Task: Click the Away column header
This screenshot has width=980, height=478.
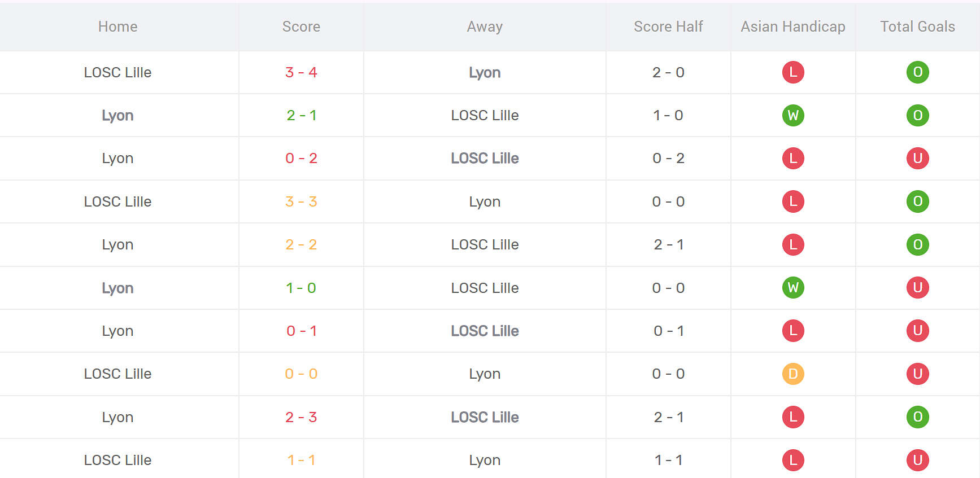Action: pyautogui.click(x=485, y=27)
